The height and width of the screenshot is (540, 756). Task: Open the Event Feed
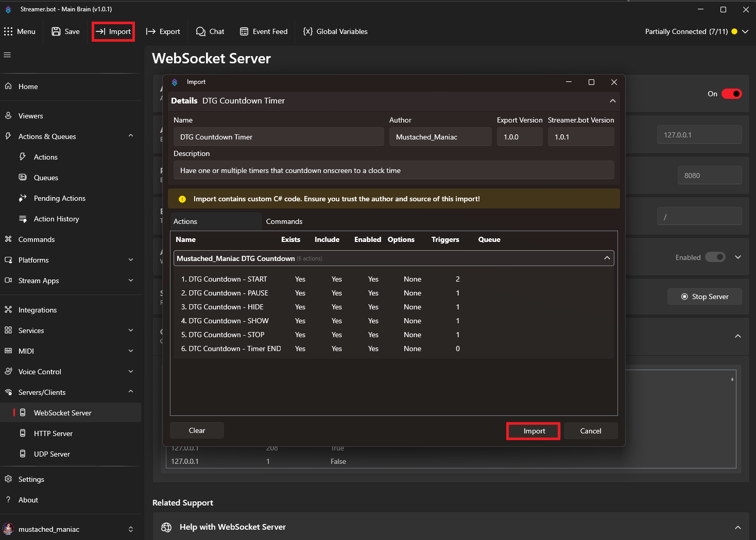(x=263, y=31)
